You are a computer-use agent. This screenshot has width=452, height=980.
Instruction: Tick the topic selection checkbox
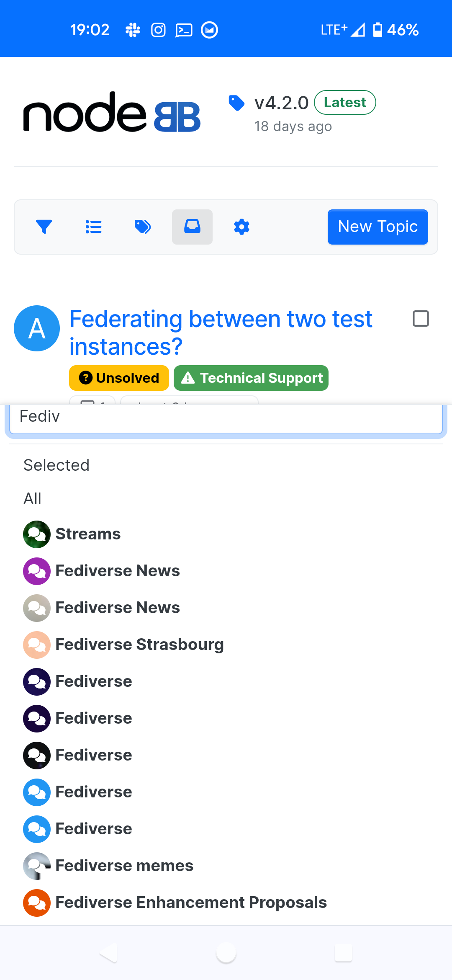(421, 318)
